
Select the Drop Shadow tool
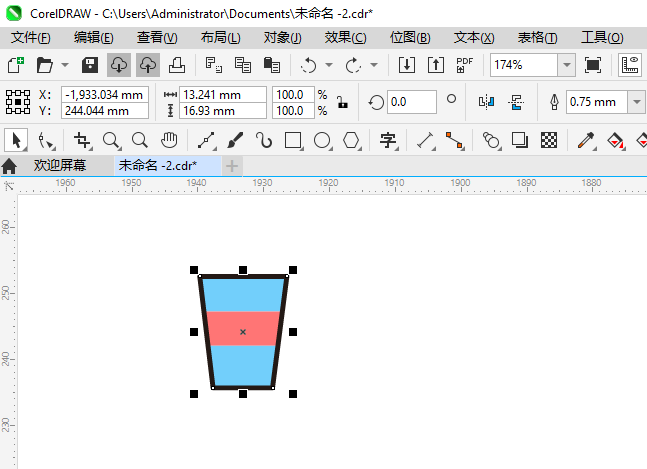(x=520, y=140)
